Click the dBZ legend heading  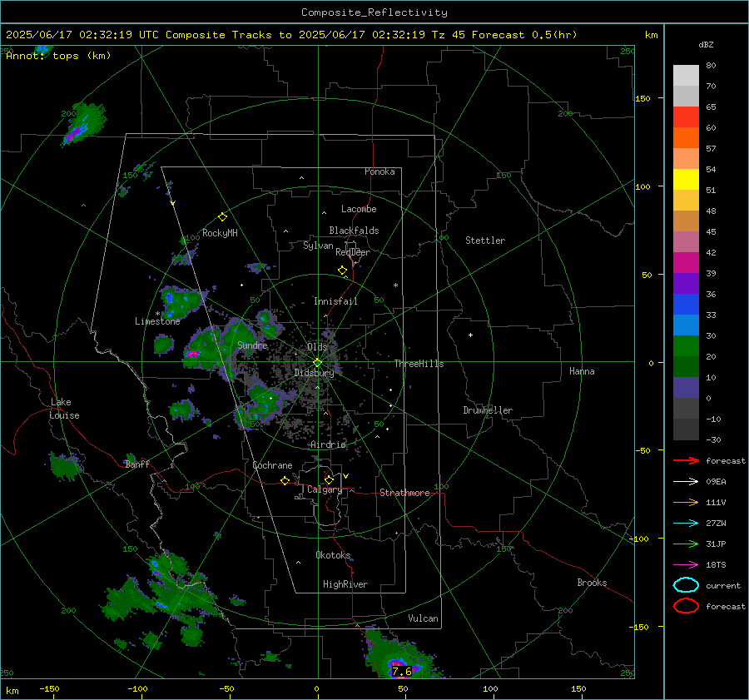(x=706, y=44)
